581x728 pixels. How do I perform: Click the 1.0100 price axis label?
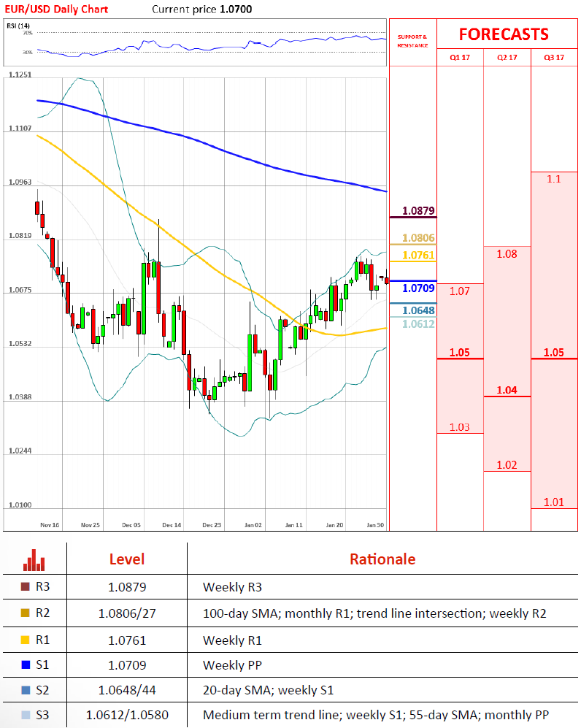20,505
